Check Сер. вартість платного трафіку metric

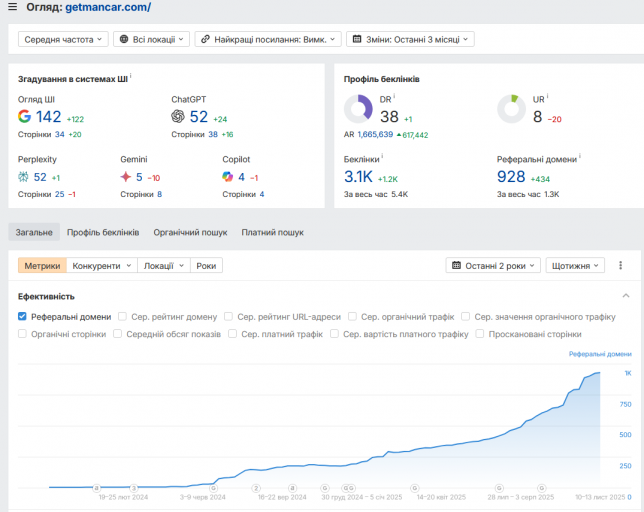[x=334, y=333]
